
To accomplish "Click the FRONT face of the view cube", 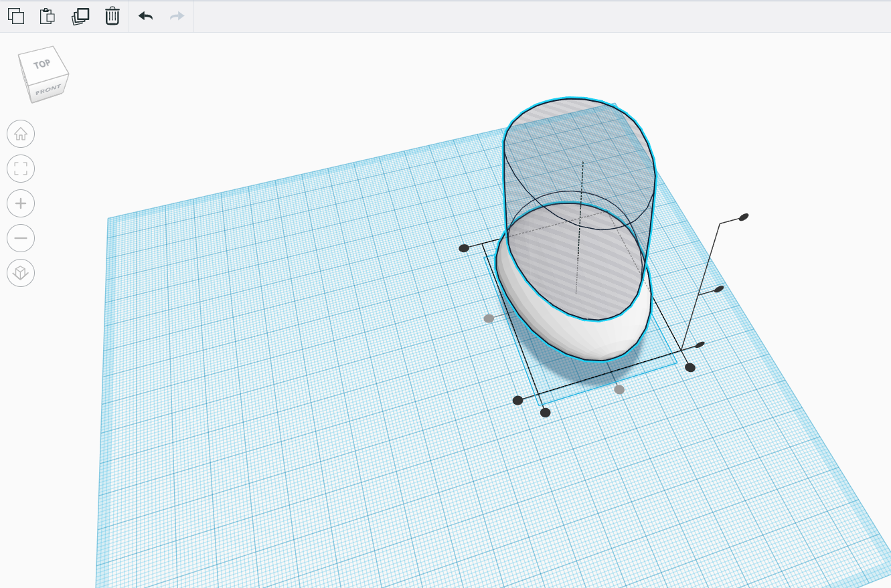I will (x=49, y=89).
